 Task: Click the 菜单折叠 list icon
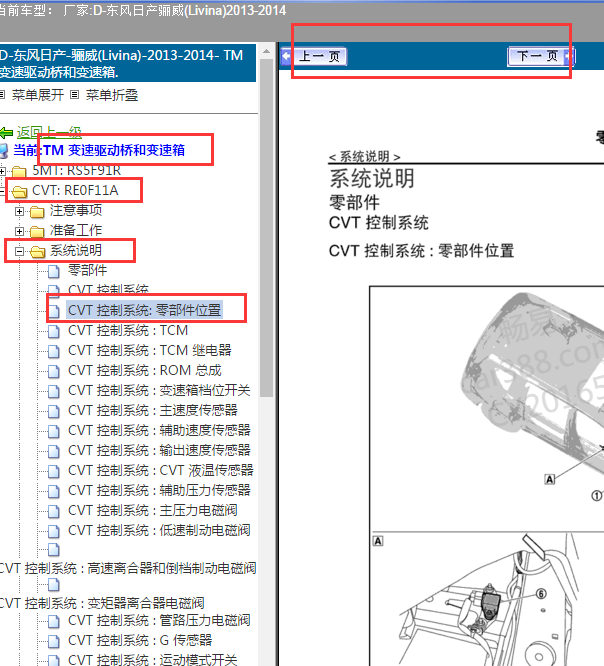(74, 95)
